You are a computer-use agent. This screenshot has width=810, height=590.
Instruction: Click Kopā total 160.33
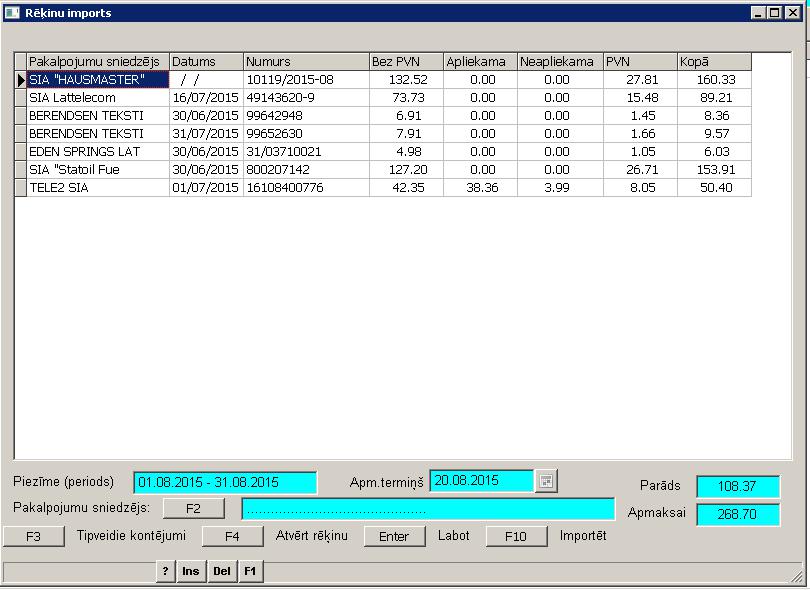714,80
